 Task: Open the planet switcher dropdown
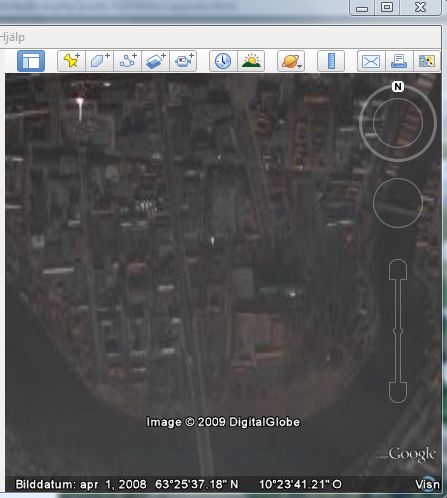pos(291,61)
